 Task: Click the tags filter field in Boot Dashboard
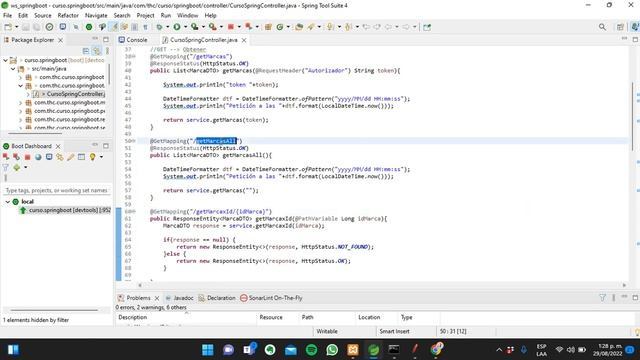56,191
